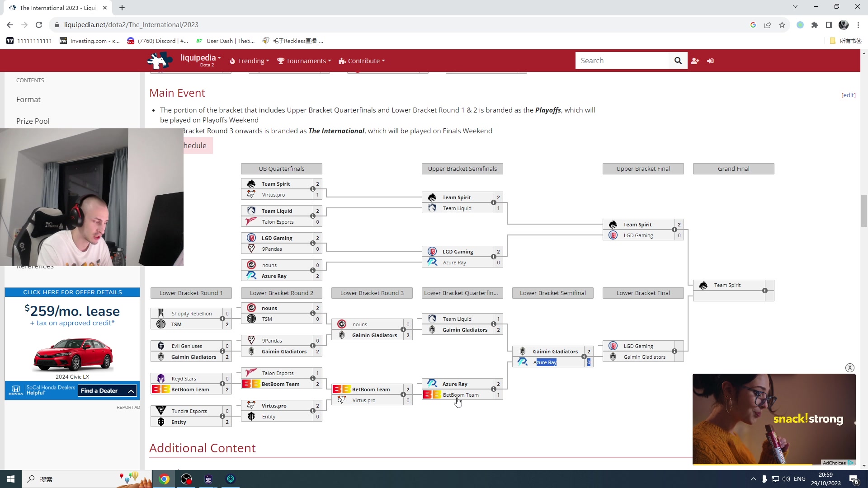The image size is (868, 488).
Task: Open the taskbar notification center
Action: 854,479
